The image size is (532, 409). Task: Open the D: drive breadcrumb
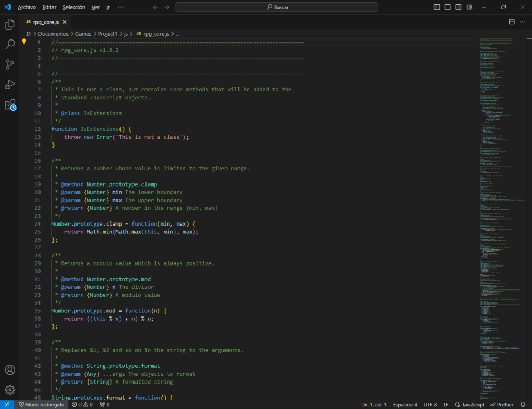29,34
